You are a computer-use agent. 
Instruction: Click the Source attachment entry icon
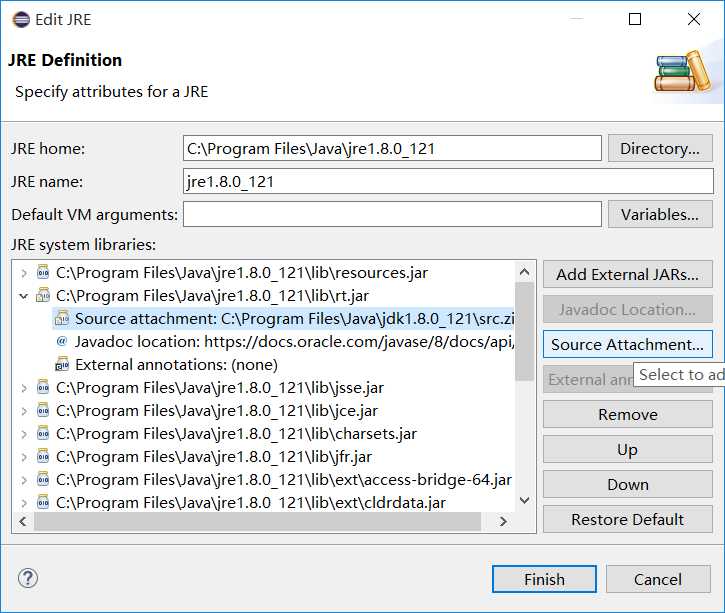[62, 319]
